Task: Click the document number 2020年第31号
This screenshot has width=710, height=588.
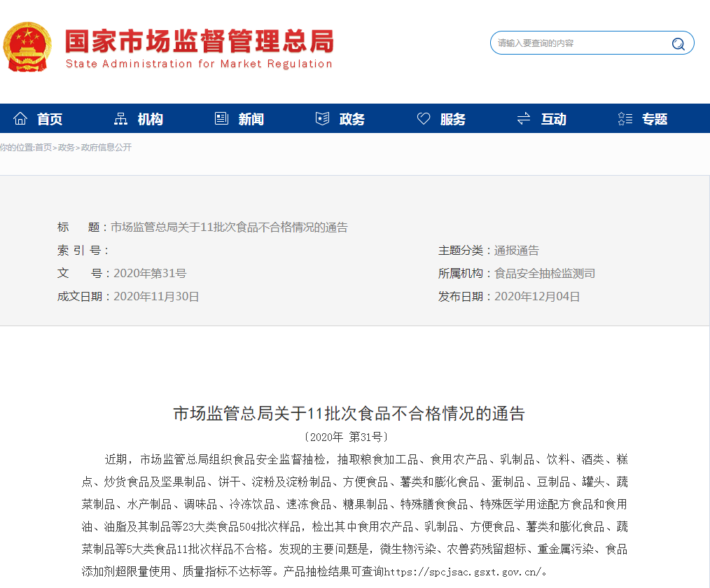Action: point(150,274)
